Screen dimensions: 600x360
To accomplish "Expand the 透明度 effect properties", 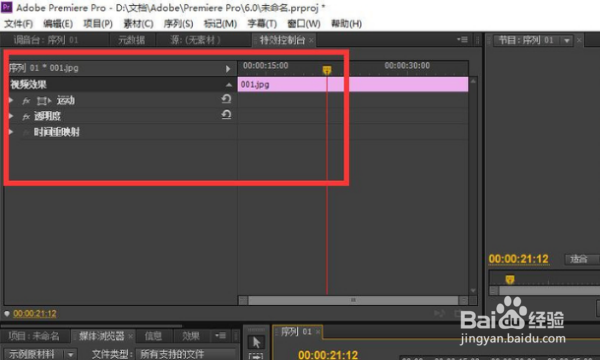I will click(x=11, y=116).
